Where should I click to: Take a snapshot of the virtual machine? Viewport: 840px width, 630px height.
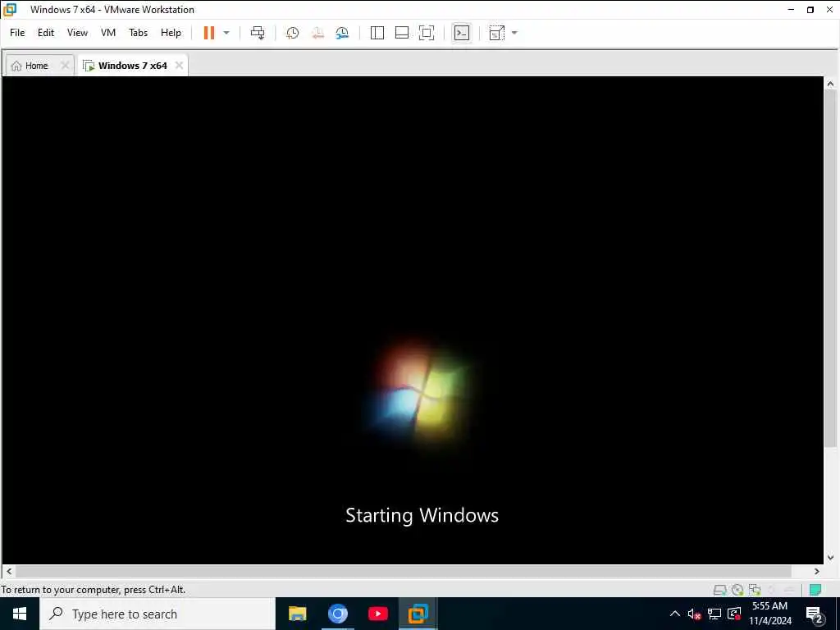(293, 33)
